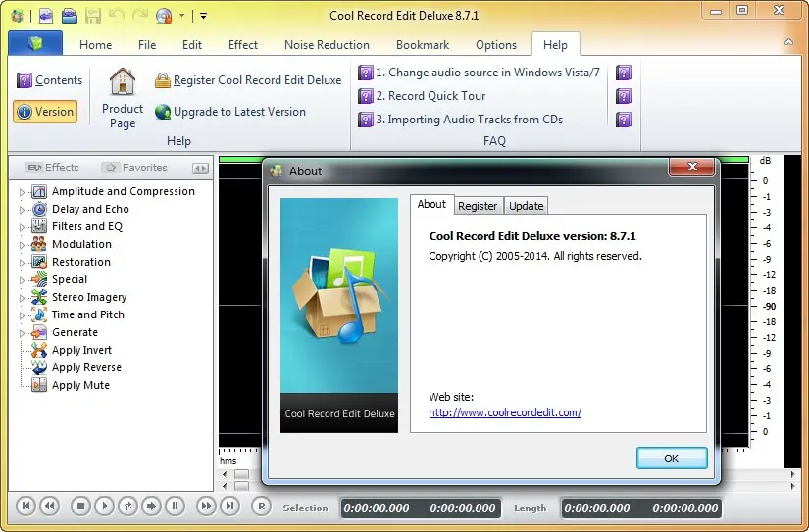Collapse the effects side panel with the arrows button
The height and width of the screenshot is (532, 809).
point(200,169)
